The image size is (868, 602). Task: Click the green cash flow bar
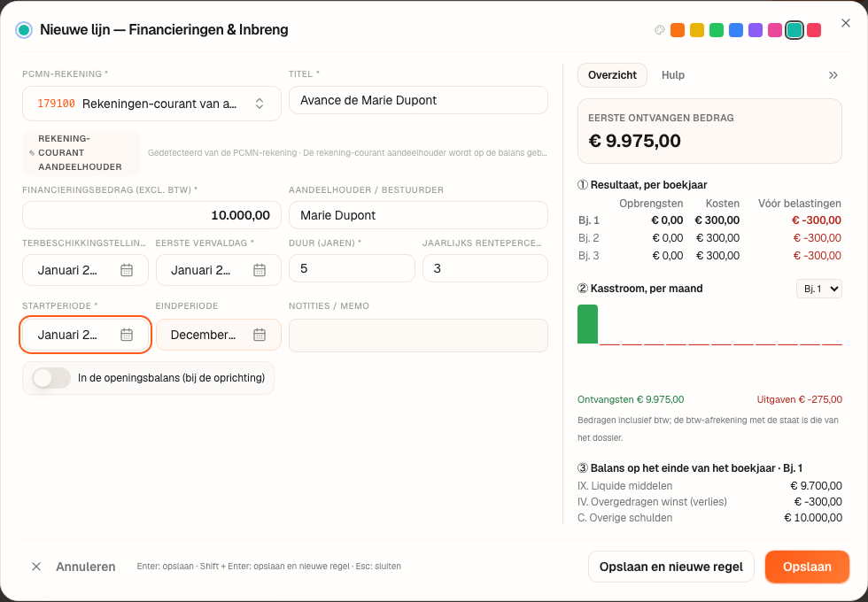tap(587, 324)
